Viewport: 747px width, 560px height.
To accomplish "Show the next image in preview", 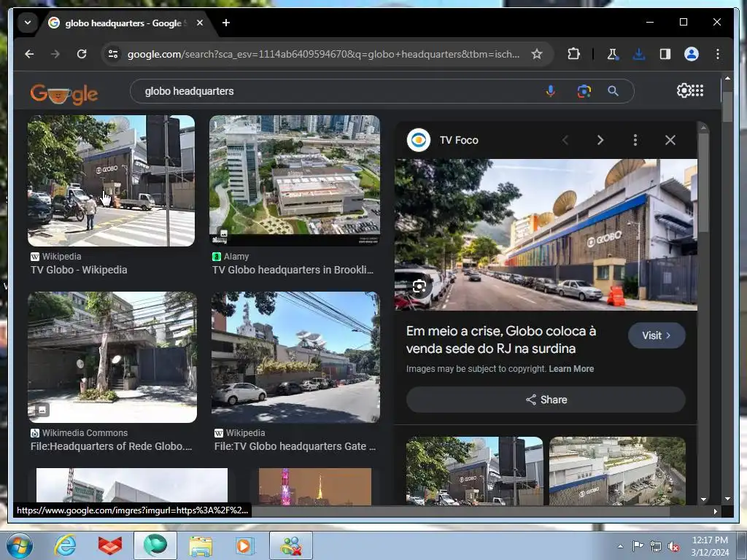I will click(x=600, y=140).
